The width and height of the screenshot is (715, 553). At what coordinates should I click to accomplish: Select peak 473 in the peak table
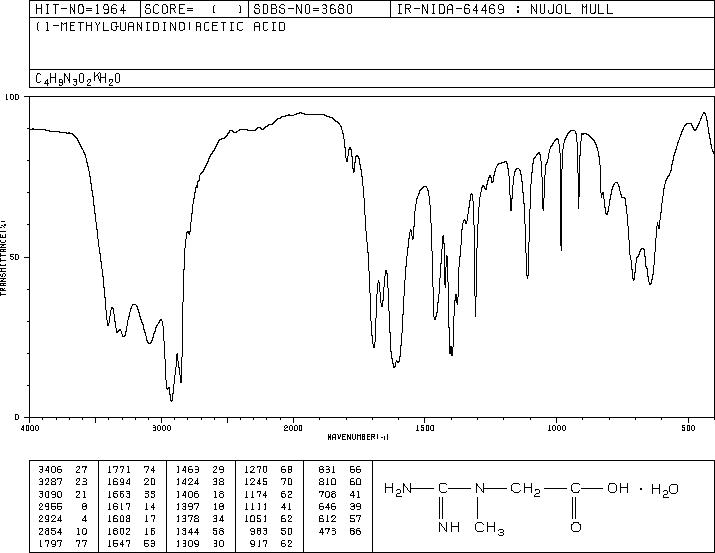tap(327, 531)
